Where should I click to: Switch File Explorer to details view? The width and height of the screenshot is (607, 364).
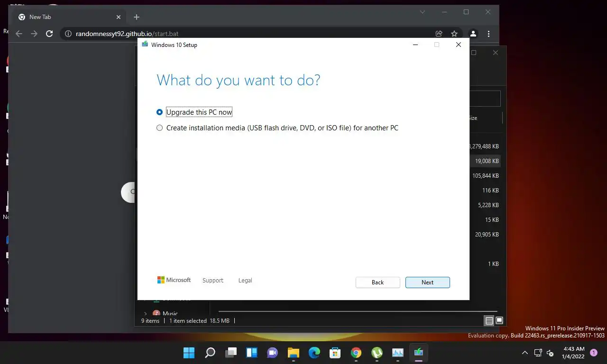[489, 321]
